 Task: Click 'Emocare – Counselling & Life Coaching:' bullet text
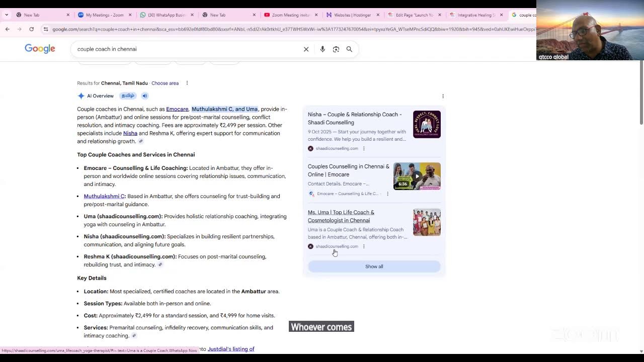click(x=136, y=168)
